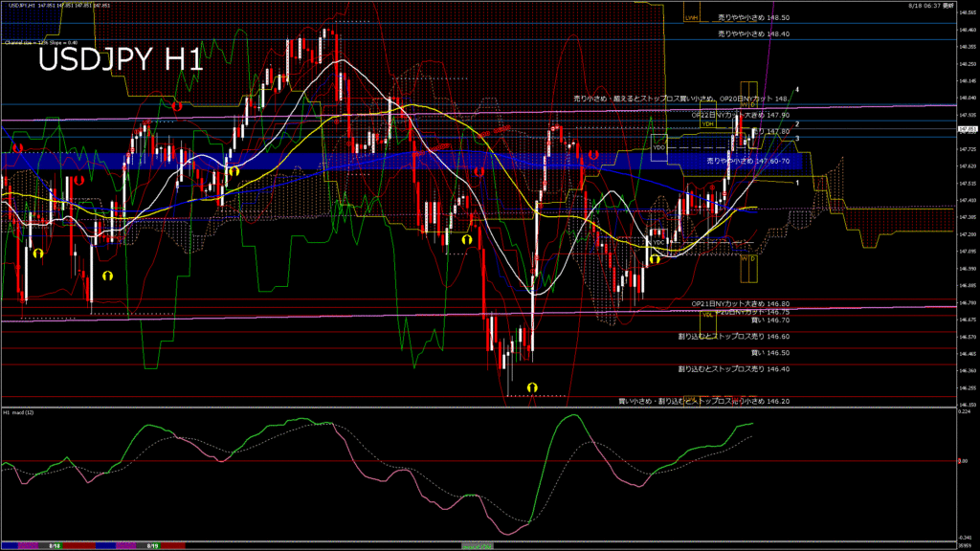Click the USDJPY H1 chart title
This screenshot has height=551, width=980.
pos(120,59)
